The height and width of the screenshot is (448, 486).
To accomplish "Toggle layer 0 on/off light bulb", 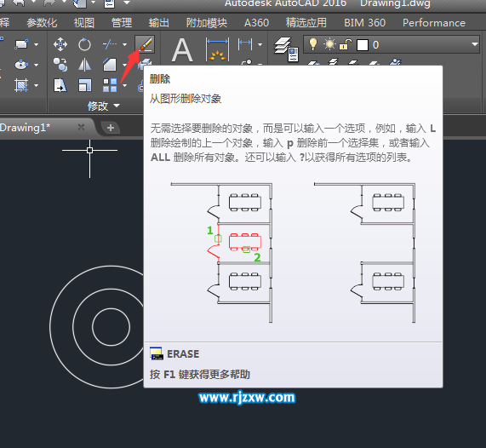I will 313,44.
